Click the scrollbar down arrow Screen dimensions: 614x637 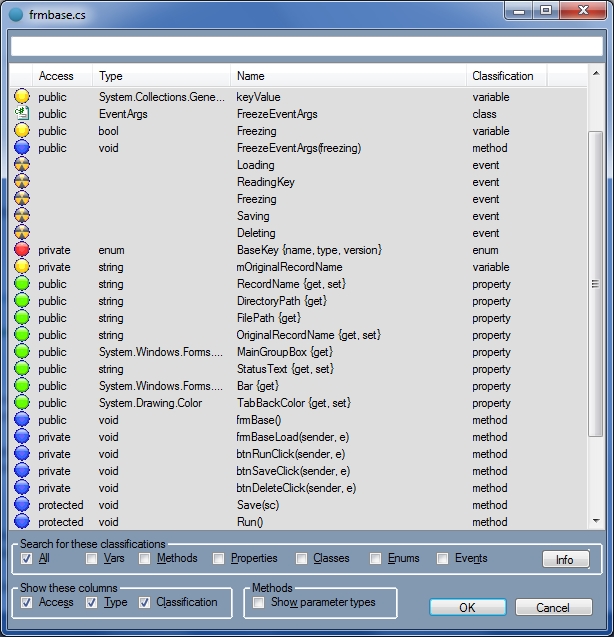[x=596, y=521]
